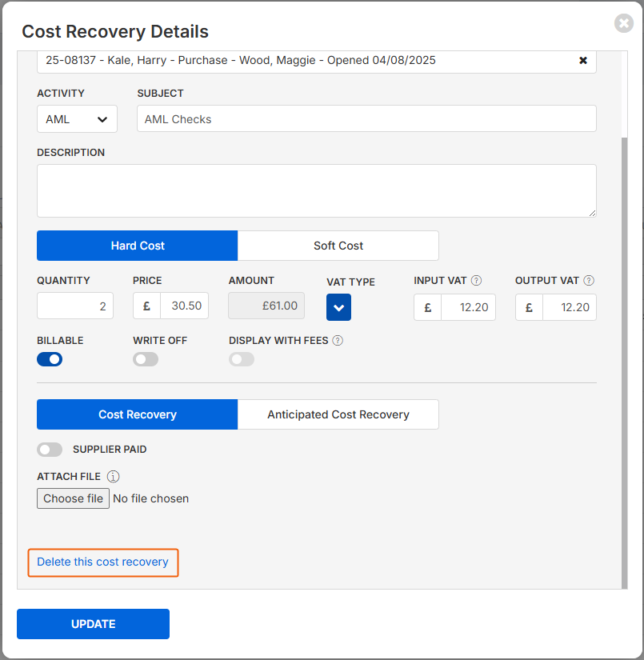Viewport: 644px width, 660px height.
Task: Enable the Write Off toggle
Action: click(146, 359)
